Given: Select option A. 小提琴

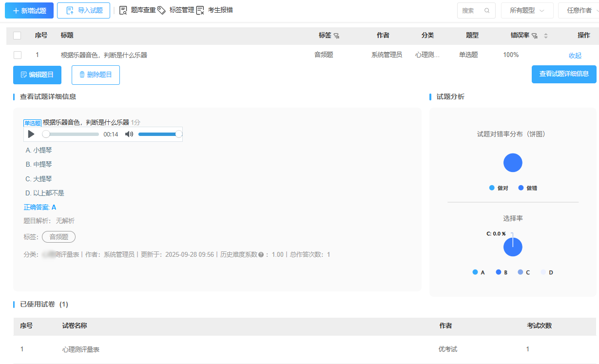Looking at the screenshot, I should tap(39, 150).
